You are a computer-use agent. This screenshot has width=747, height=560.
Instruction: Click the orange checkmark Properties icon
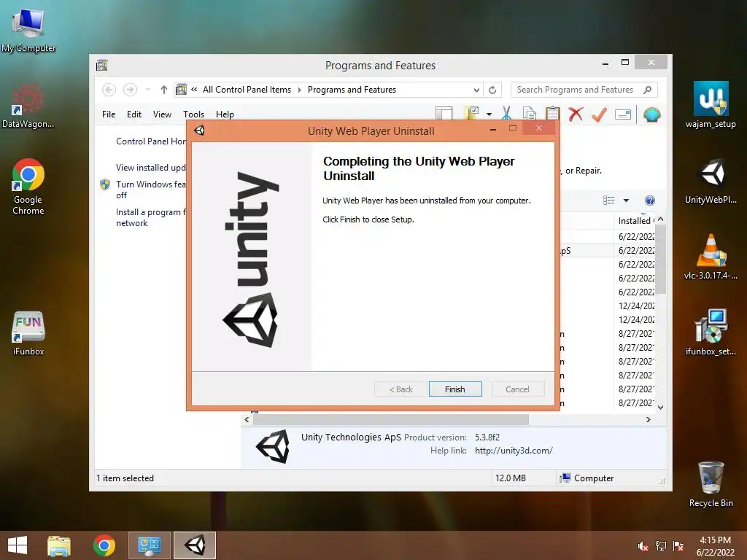(x=599, y=114)
